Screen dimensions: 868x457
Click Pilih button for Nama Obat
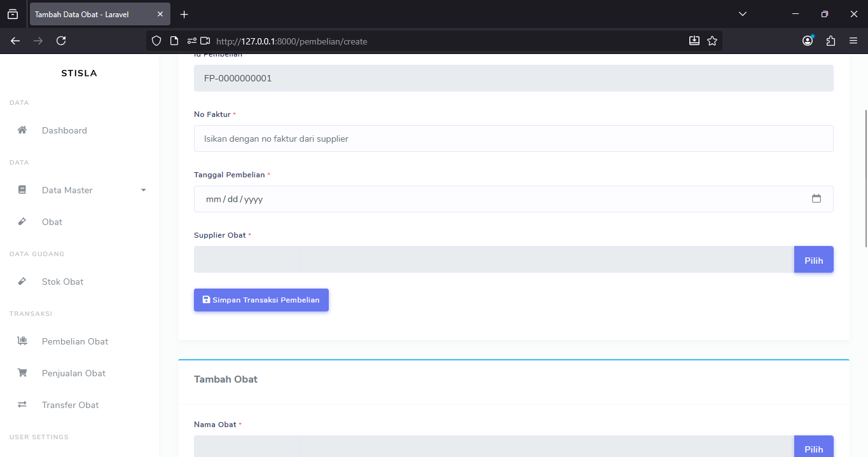click(x=813, y=447)
